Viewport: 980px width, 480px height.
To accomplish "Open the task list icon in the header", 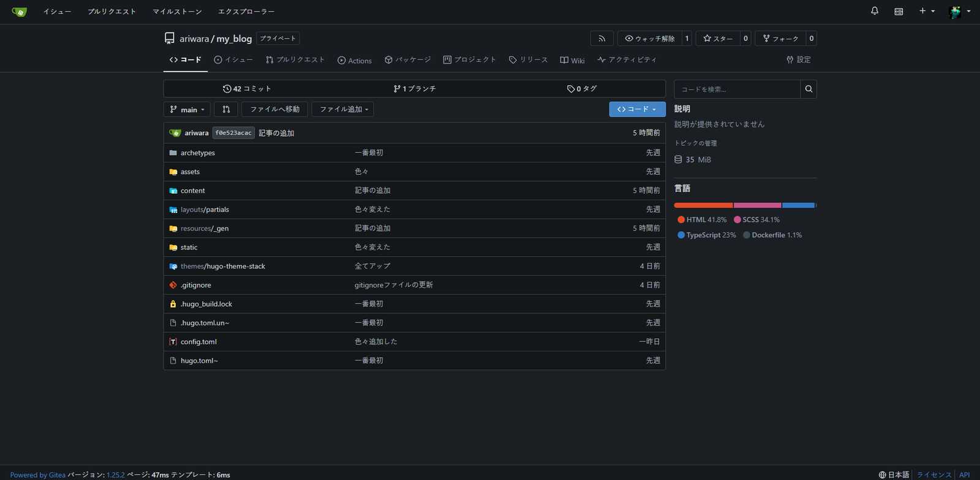I will tap(899, 12).
